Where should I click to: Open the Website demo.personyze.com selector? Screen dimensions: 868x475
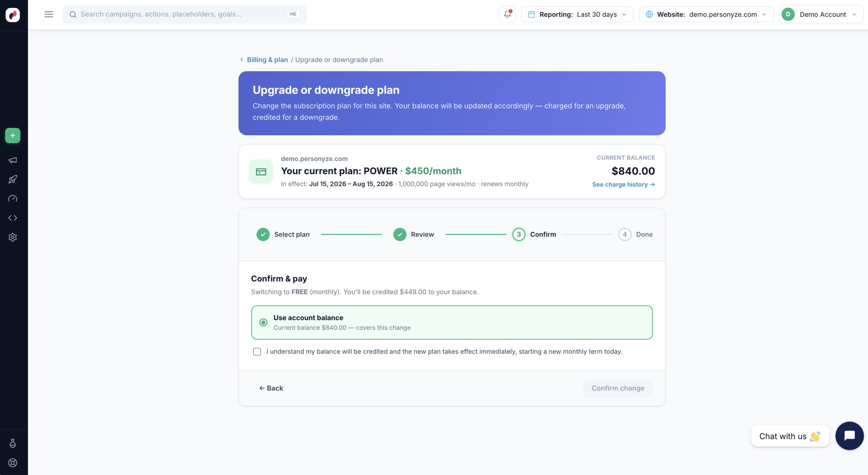[706, 14]
